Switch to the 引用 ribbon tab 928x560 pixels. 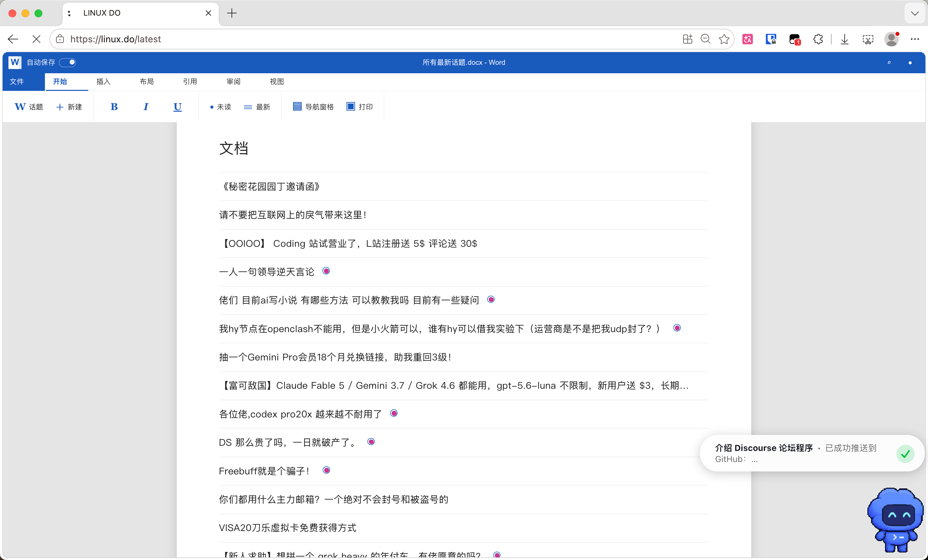point(190,82)
